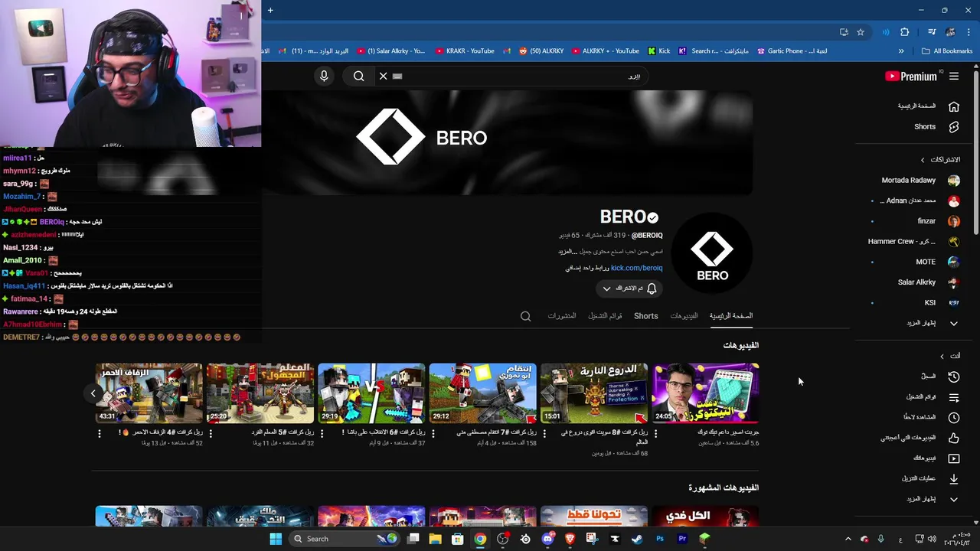Click the YouTube search magnifier button
The width and height of the screenshot is (980, 551).
(358, 76)
